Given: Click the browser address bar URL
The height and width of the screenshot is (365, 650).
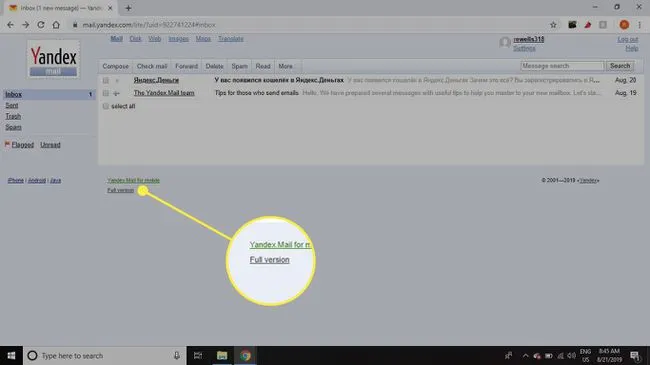Looking at the screenshot, I should coord(149,25).
